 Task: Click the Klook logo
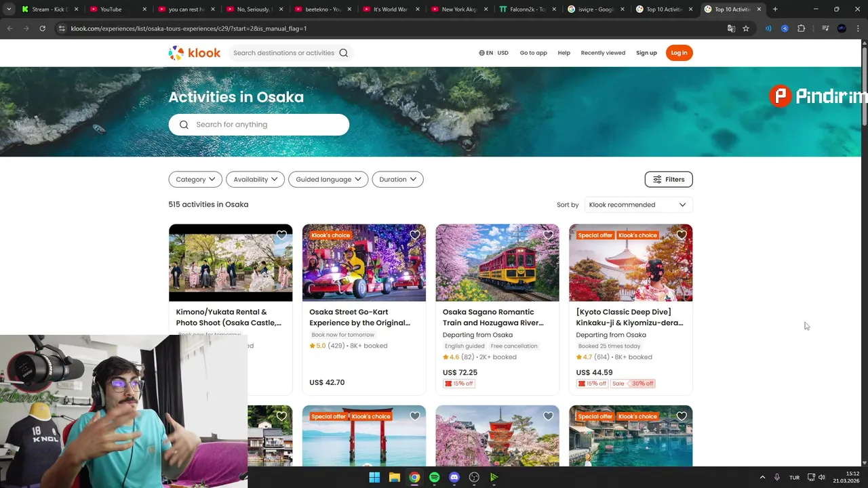tap(195, 53)
